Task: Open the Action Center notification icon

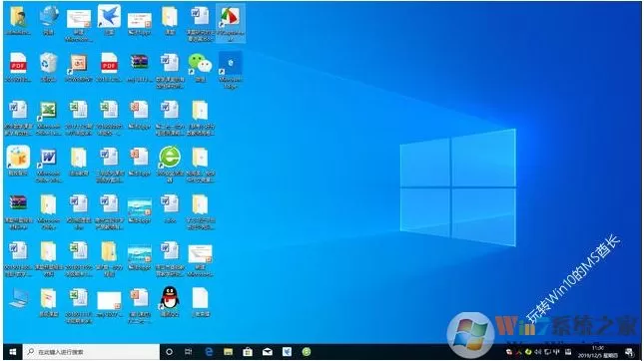Action: pos(629,352)
